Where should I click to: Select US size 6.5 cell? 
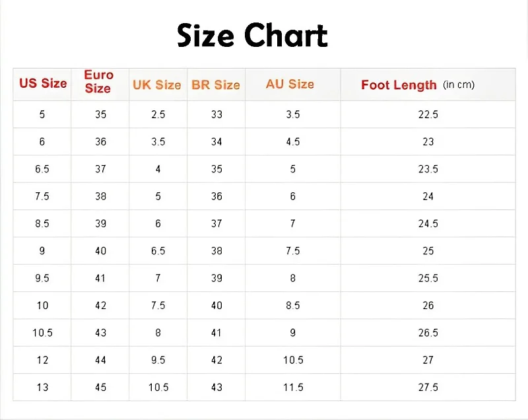[42, 169]
